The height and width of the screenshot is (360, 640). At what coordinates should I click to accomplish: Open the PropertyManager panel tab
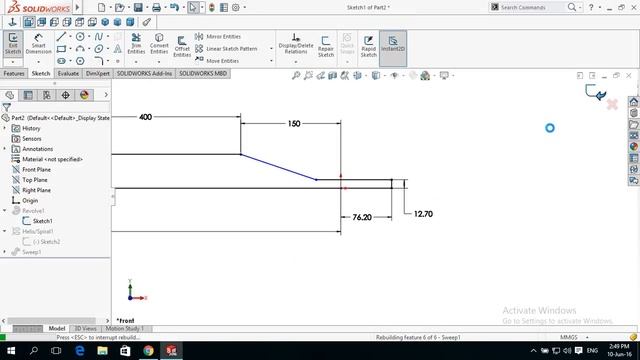click(x=28, y=95)
